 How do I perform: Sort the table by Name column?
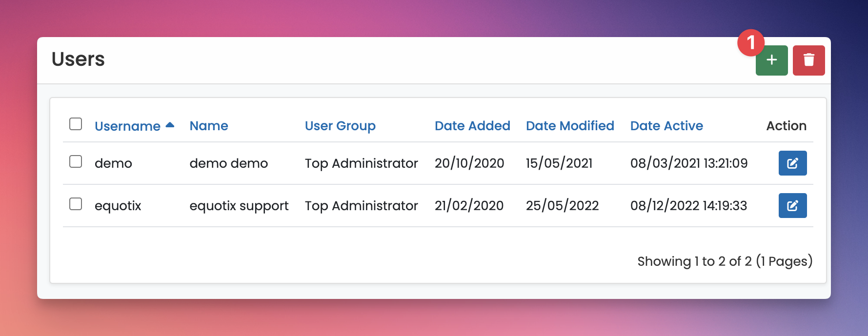(x=209, y=126)
